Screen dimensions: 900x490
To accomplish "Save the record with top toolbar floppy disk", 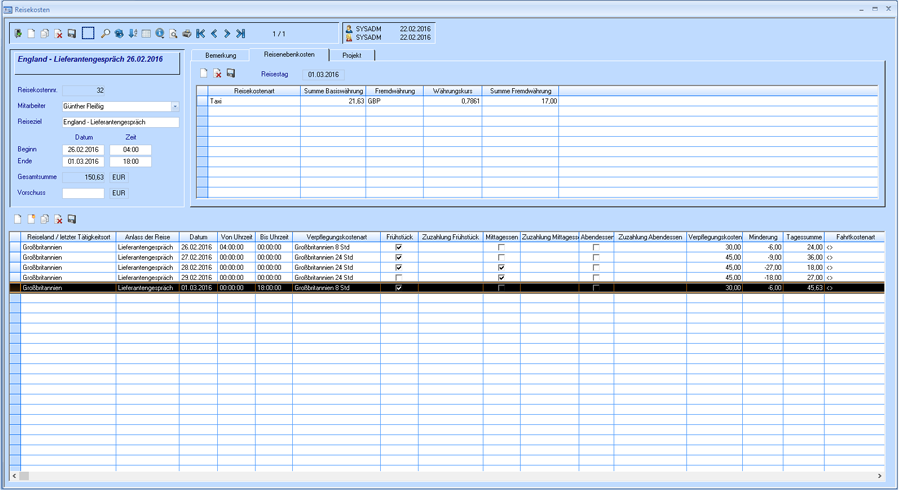I will [x=72, y=34].
